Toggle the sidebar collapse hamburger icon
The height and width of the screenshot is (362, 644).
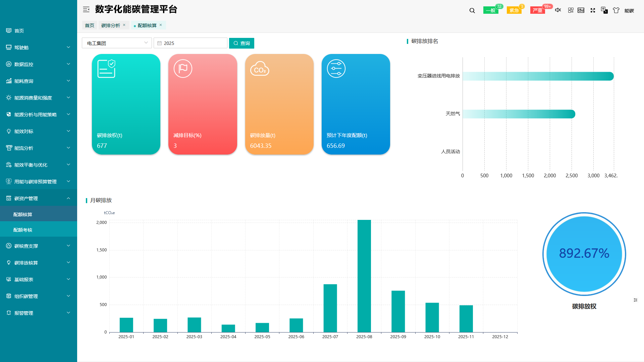[86, 9]
